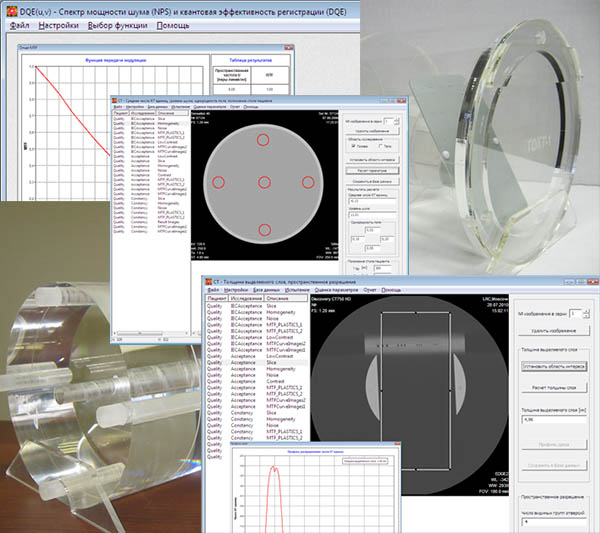The height and width of the screenshot is (533, 600).
Task: Select IECAcceptance Slice row in slice thickness window
Action: (x=257, y=306)
